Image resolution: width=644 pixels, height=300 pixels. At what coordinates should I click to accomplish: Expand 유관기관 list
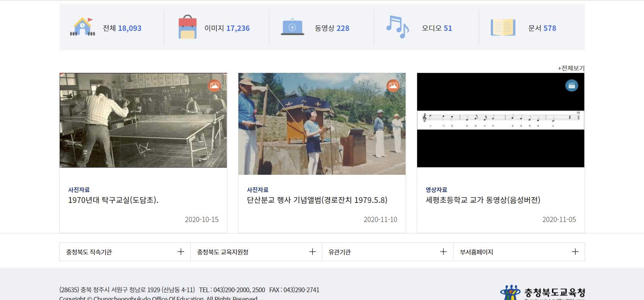coord(443,252)
